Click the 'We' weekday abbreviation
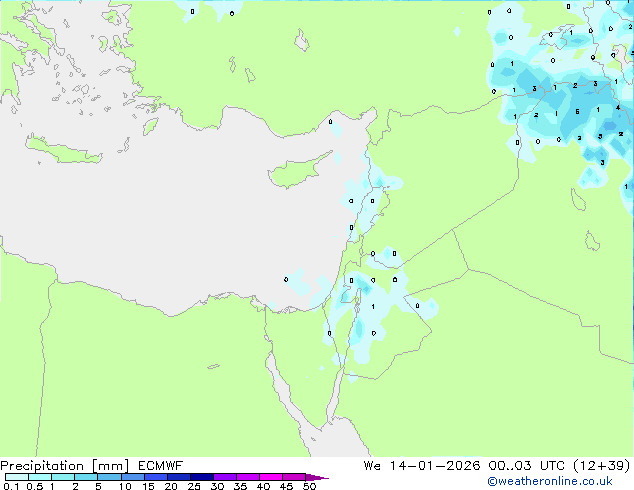Viewport: 634px width, 490px height. point(372,466)
